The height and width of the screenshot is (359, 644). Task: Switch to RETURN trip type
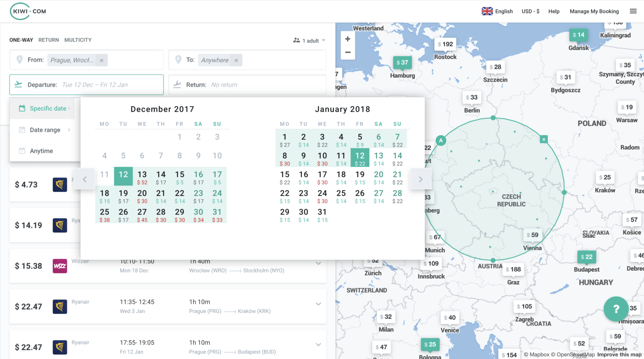coord(49,40)
